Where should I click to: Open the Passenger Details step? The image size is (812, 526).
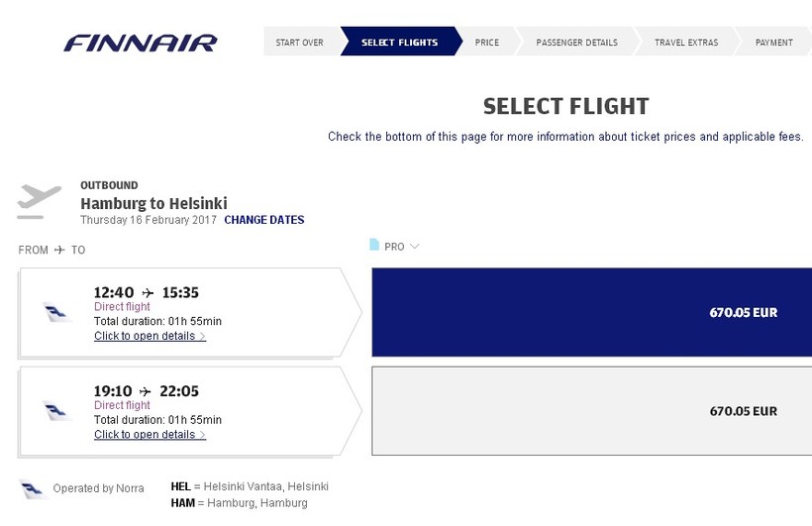576,43
